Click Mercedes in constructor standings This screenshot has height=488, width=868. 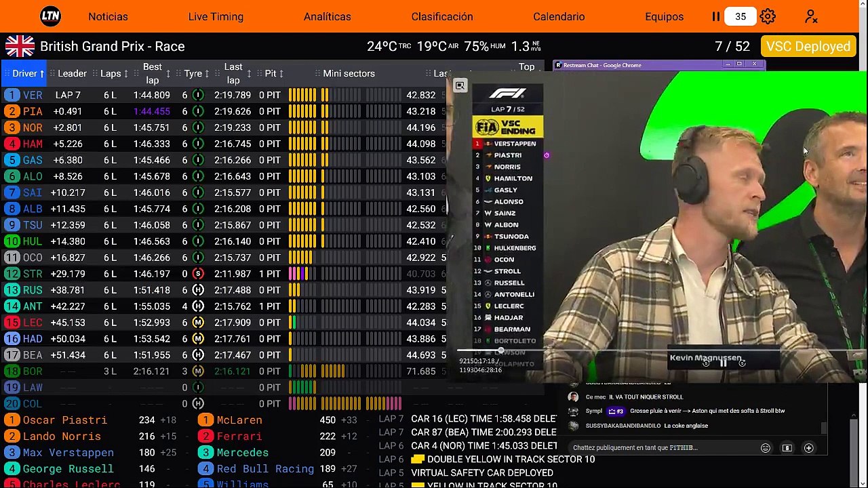242,453
